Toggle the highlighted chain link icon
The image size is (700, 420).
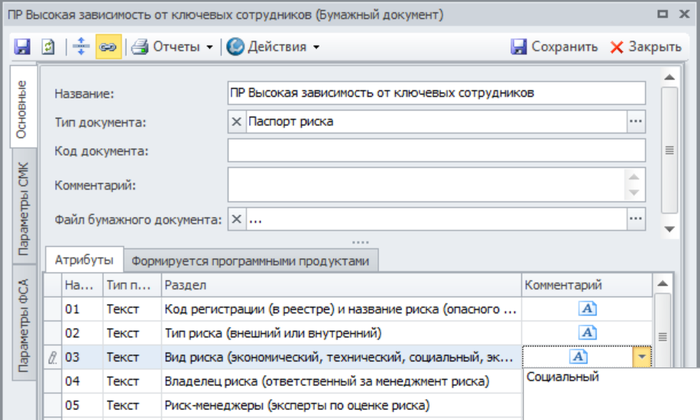[107, 47]
